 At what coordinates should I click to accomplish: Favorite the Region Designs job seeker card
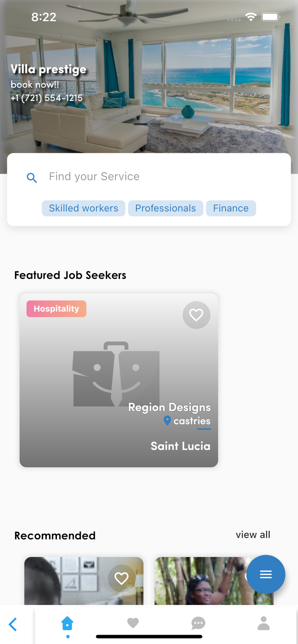click(197, 315)
